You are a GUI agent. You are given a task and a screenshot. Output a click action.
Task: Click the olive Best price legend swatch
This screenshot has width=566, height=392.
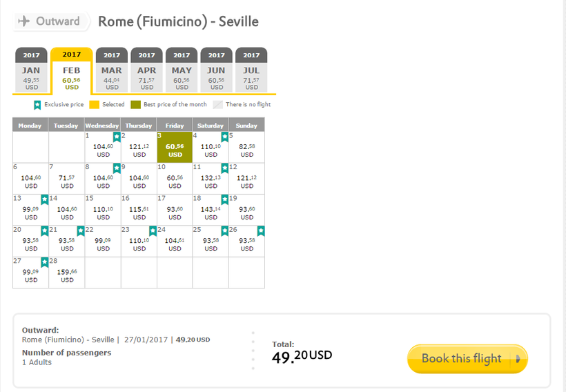(x=137, y=105)
